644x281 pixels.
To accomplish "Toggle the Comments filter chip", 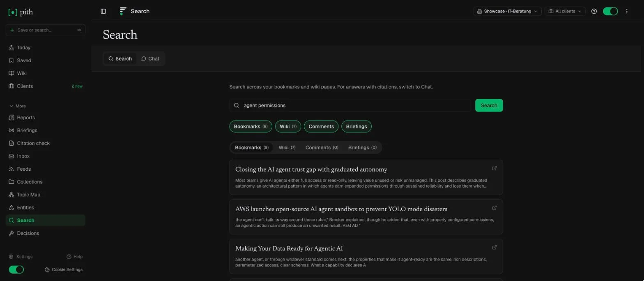I will (321, 126).
